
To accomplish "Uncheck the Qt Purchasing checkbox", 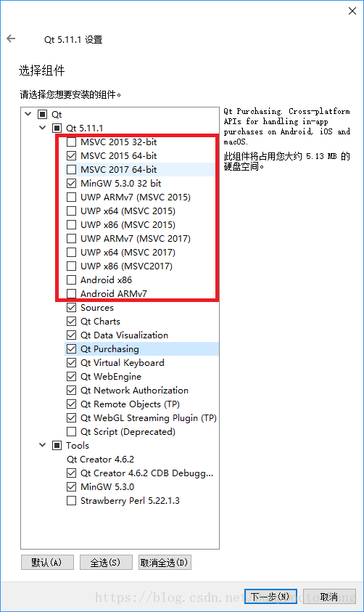I will 71,349.
